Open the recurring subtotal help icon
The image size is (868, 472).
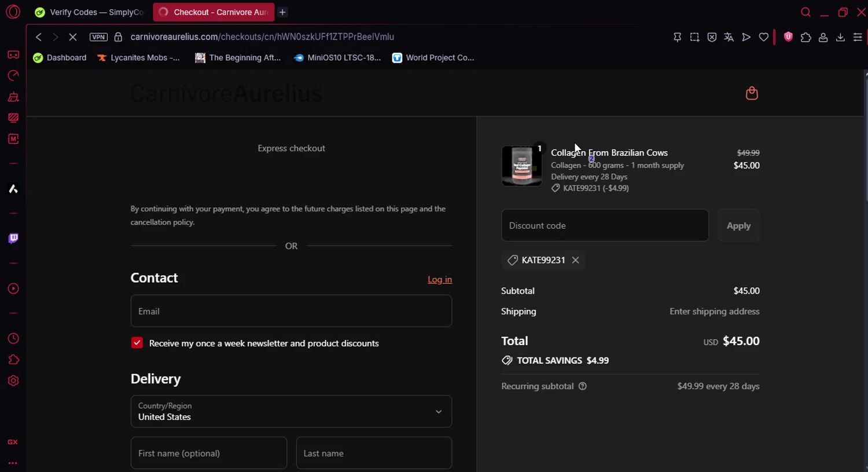pyautogui.click(x=583, y=386)
